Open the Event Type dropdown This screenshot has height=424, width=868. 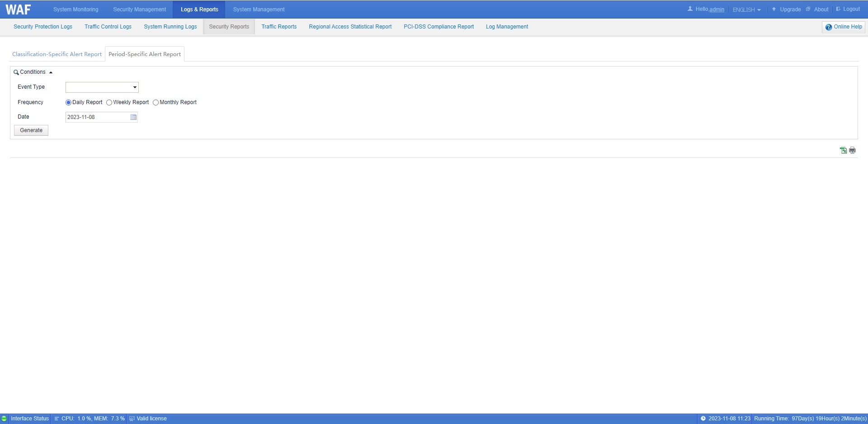[x=102, y=87]
